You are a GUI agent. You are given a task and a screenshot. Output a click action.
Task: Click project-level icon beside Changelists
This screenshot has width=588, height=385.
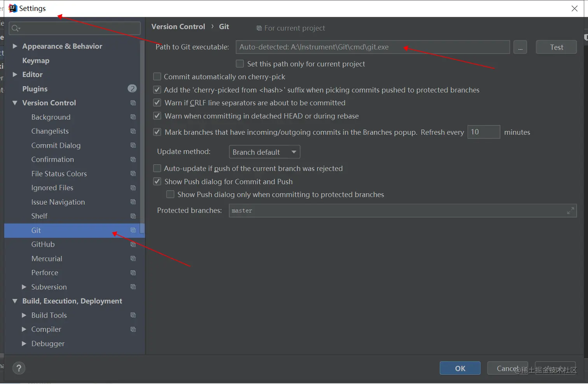pyautogui.click(x=133, y=131)
